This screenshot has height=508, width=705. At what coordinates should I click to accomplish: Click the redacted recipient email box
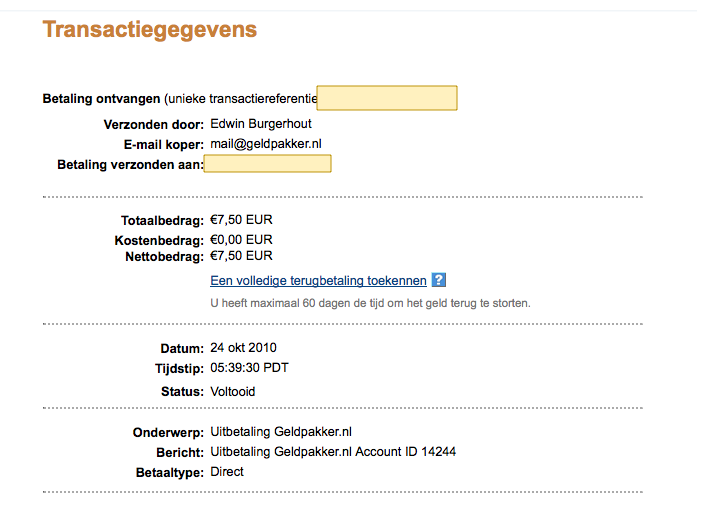[268, 164]
